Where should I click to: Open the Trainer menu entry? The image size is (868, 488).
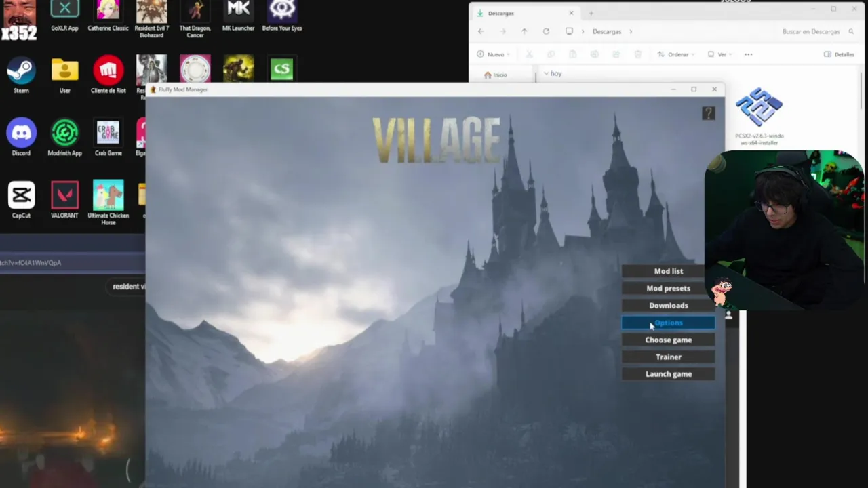pos(668,357)
